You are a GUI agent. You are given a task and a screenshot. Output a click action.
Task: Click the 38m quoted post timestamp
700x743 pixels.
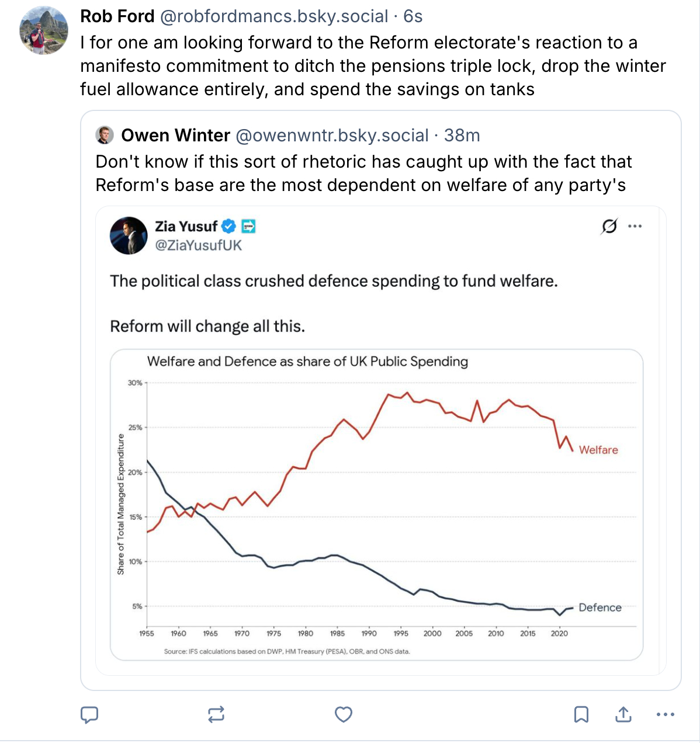[462, 136]
